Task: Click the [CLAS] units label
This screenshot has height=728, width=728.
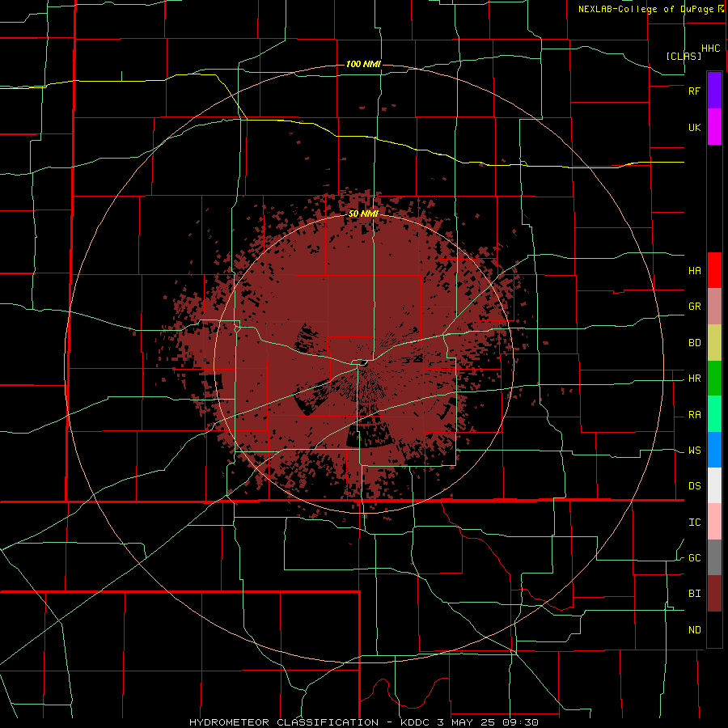Action: 684,56
